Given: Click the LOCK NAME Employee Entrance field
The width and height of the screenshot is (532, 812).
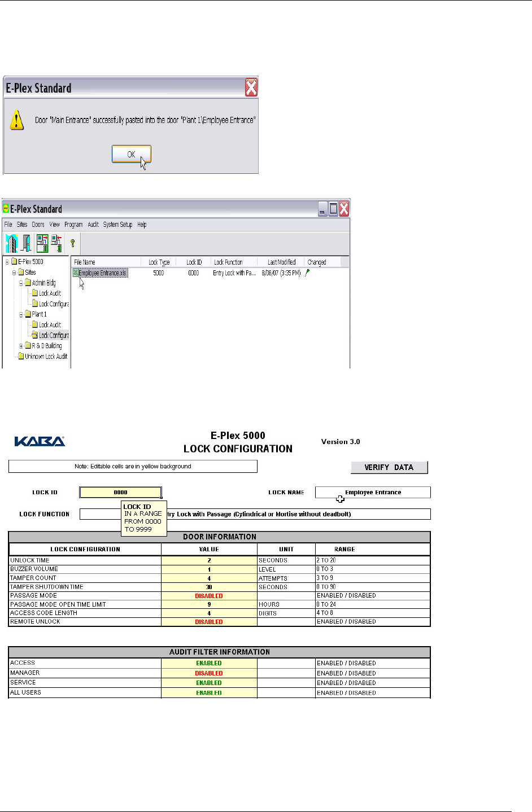Looking at the screenshot, I should click(373, 492).
